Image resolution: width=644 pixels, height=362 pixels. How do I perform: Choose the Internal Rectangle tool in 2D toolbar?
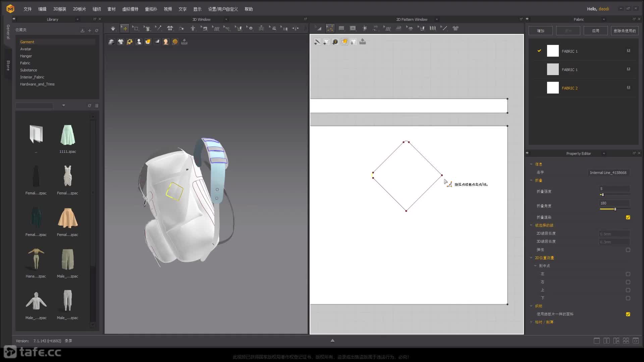click(x=353, y=28)
